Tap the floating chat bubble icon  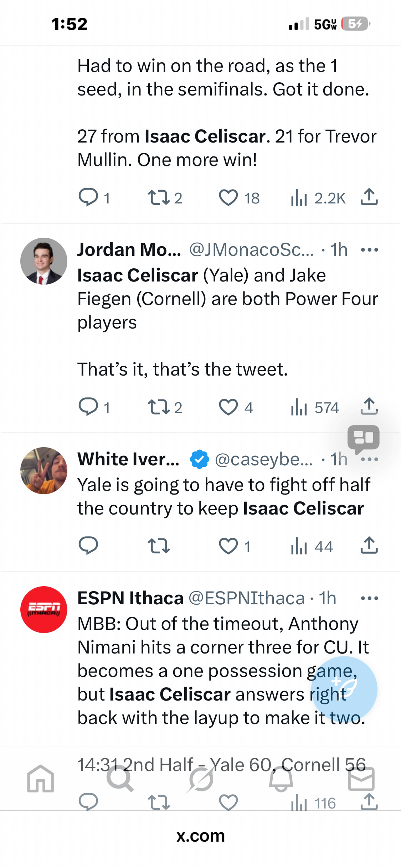point(363,439)
